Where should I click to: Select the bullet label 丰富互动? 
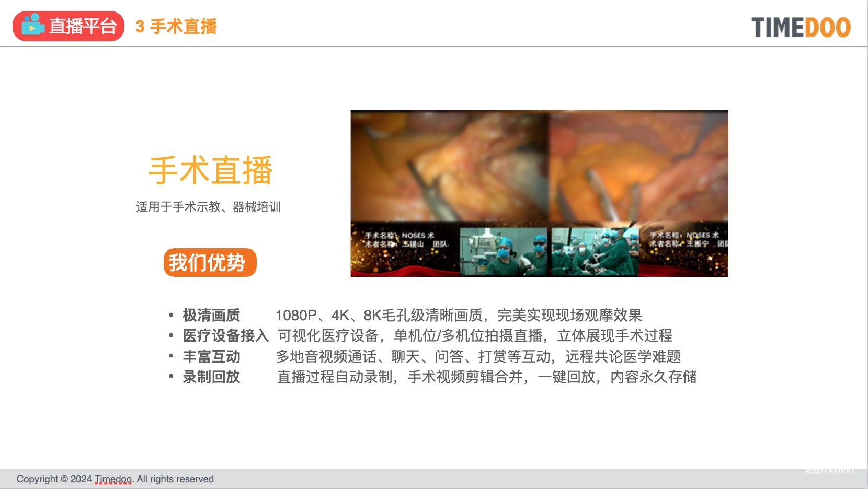(x=211, y=356)
